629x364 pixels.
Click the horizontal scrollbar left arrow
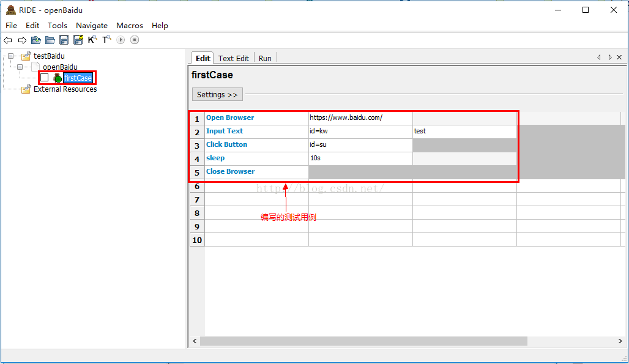tap(195, 341)
